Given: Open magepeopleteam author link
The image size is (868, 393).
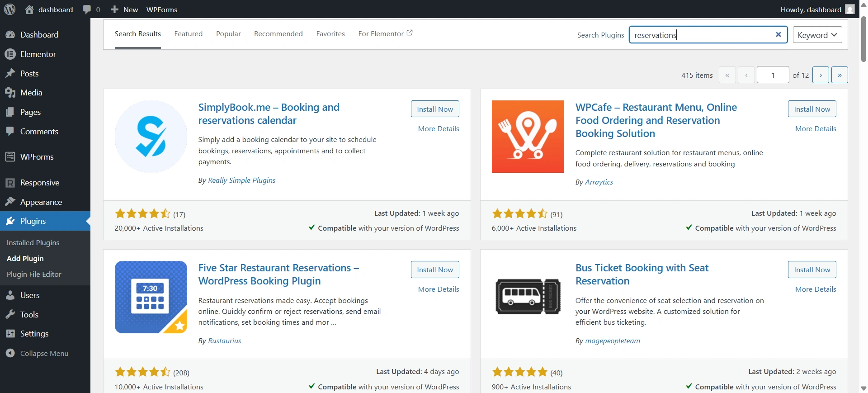Looking at the screenshot, I should [613, 341].
